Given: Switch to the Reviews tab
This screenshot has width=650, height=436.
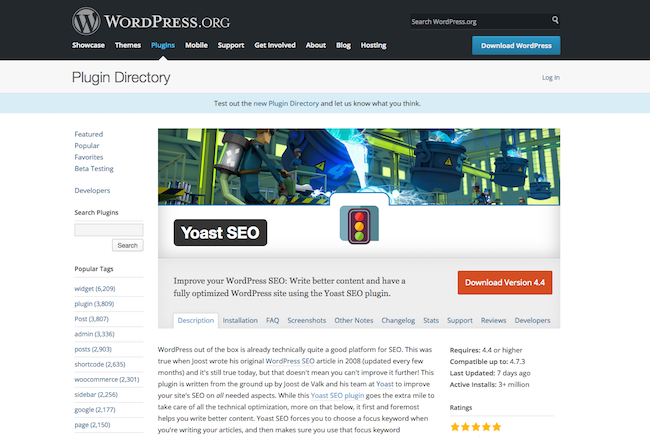Looking at the screenshot, I should point(493,320).
